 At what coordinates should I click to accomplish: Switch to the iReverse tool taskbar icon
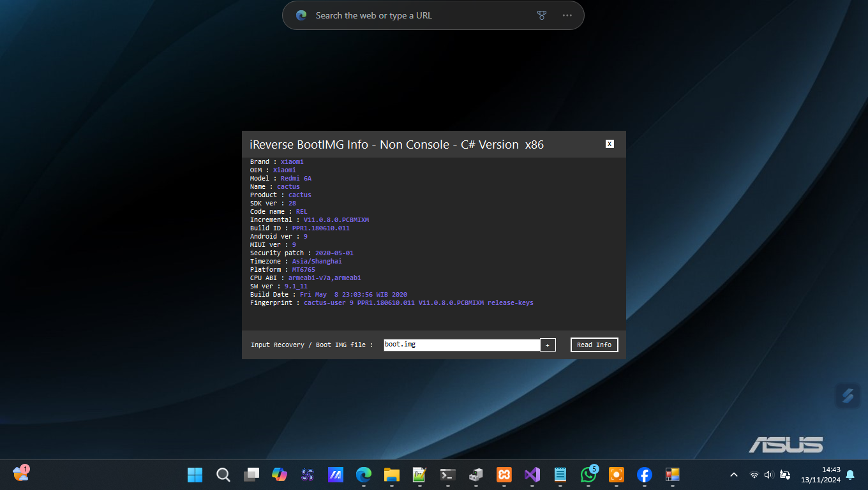[475, 475]
